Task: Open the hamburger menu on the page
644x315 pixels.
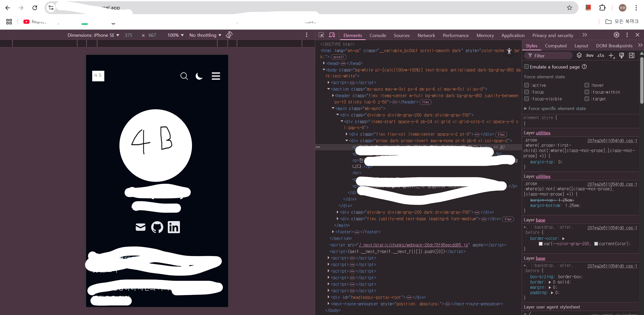Action: (x=216, y=76)
